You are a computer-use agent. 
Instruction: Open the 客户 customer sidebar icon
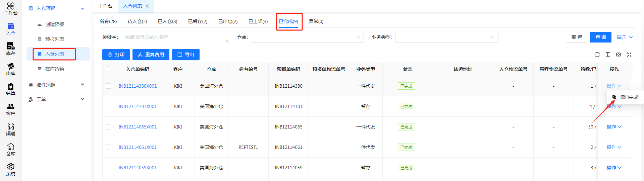(x=11, y=109)
